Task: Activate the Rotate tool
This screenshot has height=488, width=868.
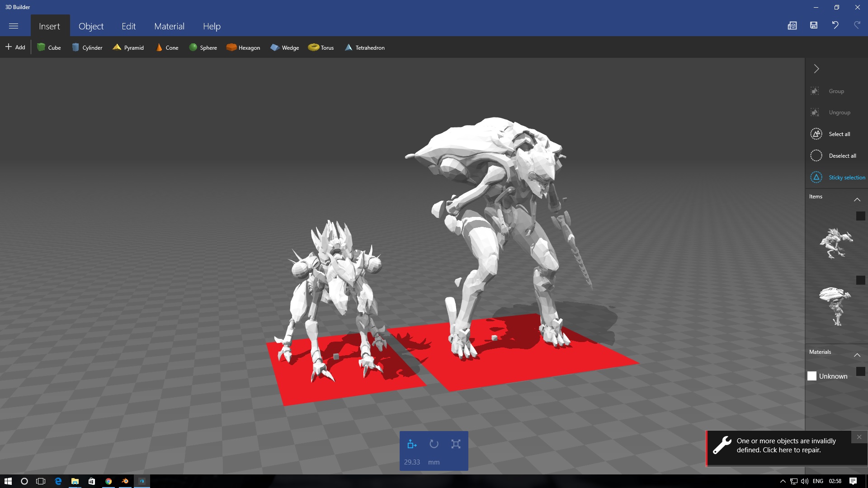Action: 434,444
